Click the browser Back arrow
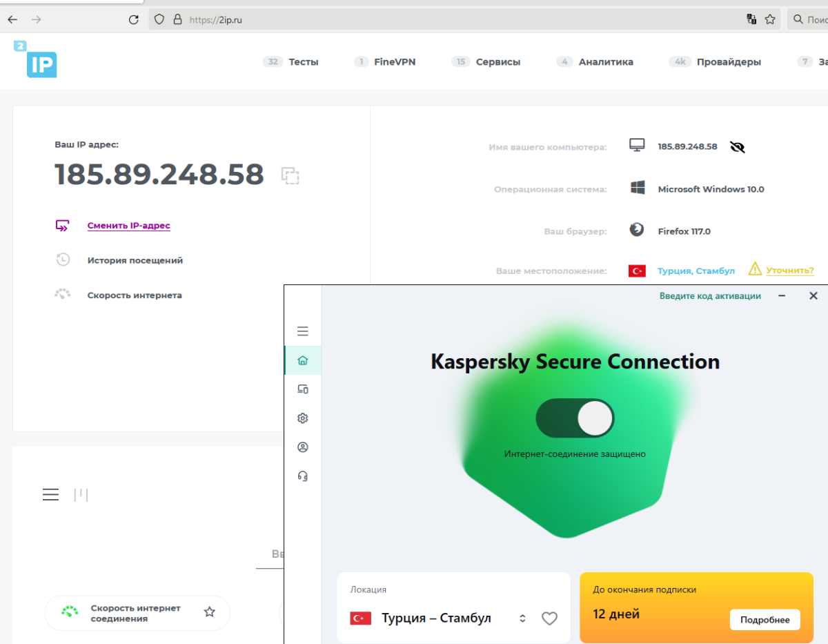 coord(12,19)
